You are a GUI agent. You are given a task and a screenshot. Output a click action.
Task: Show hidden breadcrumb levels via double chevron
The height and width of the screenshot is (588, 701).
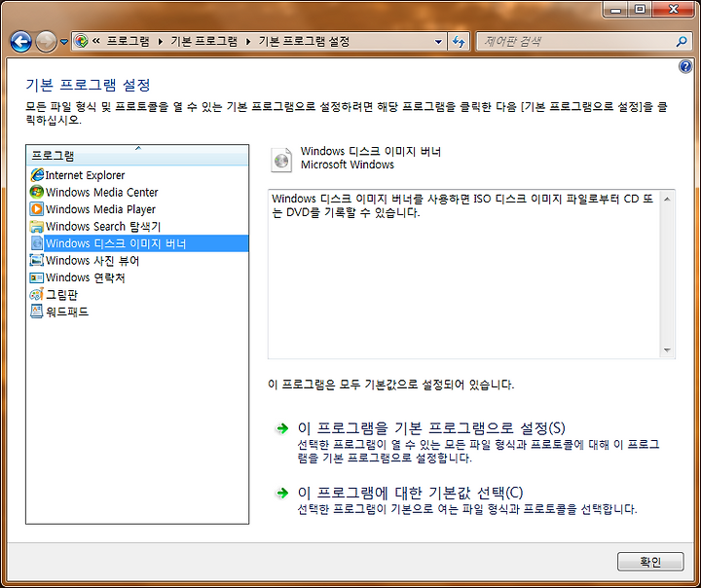pyautogui.click(x=96, y=41)
